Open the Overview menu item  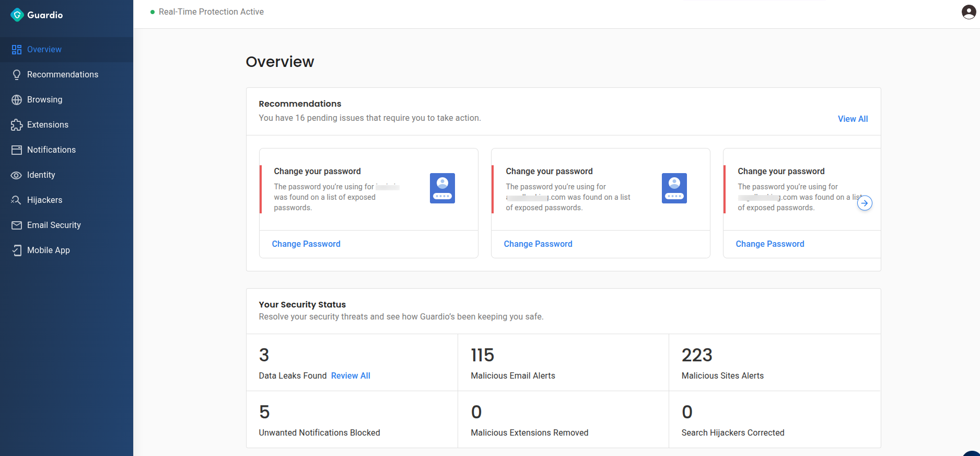tap(66, 50)
